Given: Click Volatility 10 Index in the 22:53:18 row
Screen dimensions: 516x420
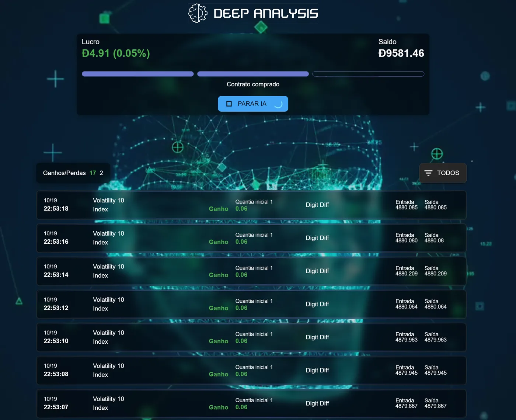Looking at the screenshot, I should [108, 205].
